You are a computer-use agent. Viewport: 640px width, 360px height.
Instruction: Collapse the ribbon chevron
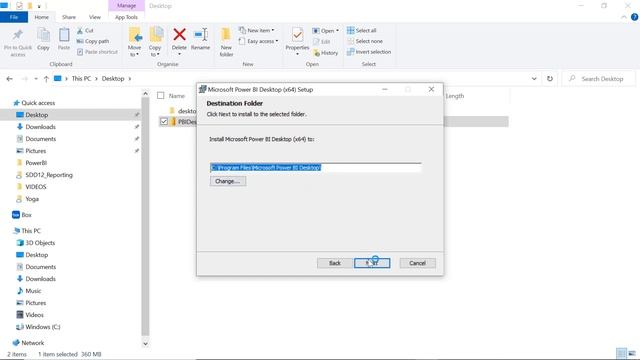tap(624, 17)
